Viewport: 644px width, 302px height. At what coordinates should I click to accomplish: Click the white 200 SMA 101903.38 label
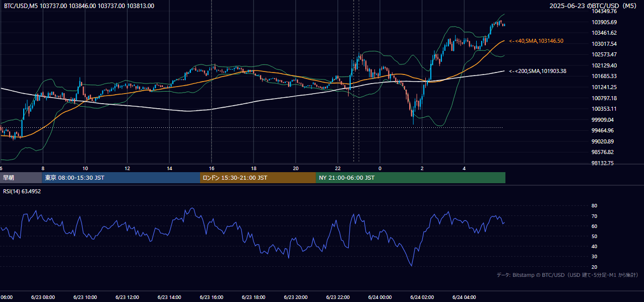(x=538, y=71)
